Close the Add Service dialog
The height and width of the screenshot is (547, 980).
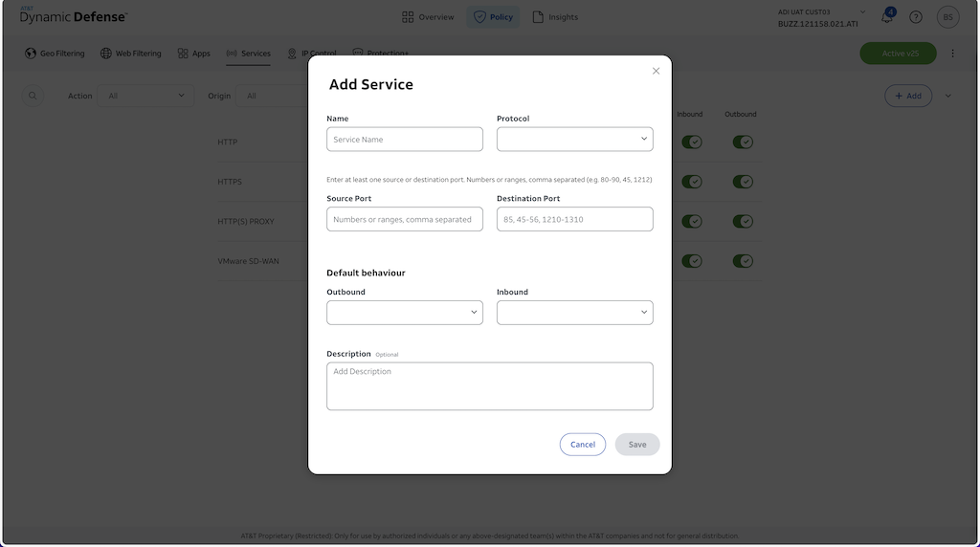[656, 71]
